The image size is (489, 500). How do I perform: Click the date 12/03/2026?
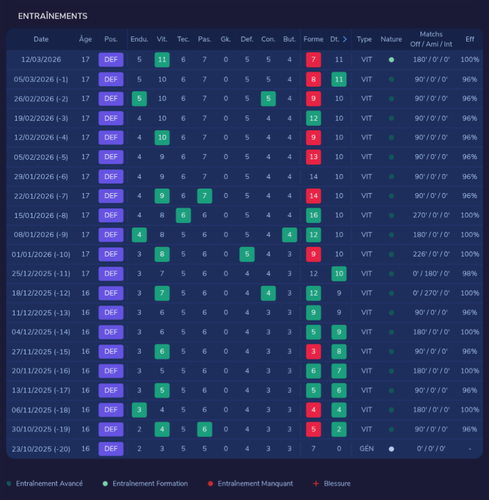click(41, 60)
